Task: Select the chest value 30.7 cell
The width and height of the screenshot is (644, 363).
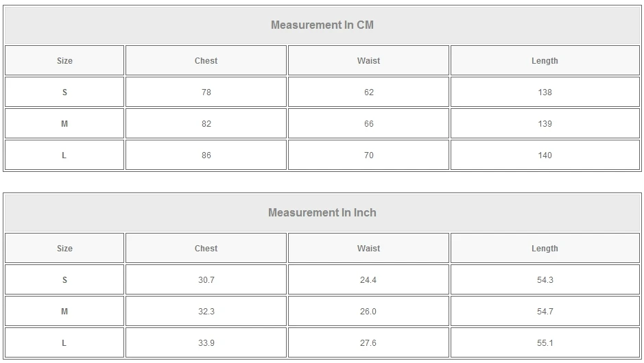Action: click(x=206, y=280)
